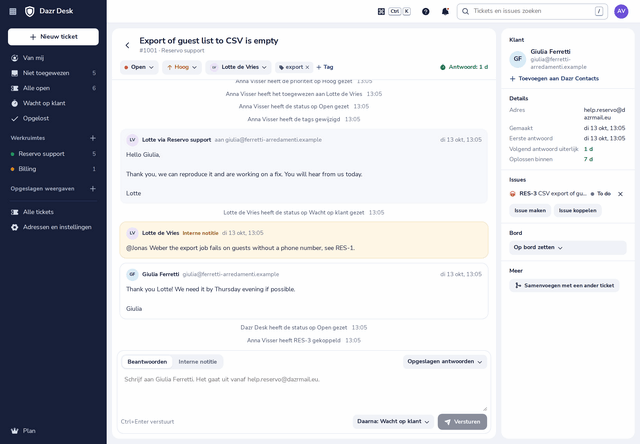Click the GF avatar on Giulia Ferretti's message
The width and height of the screenshot is (640, 444).
pyautogui.click(x=132, y=275)
